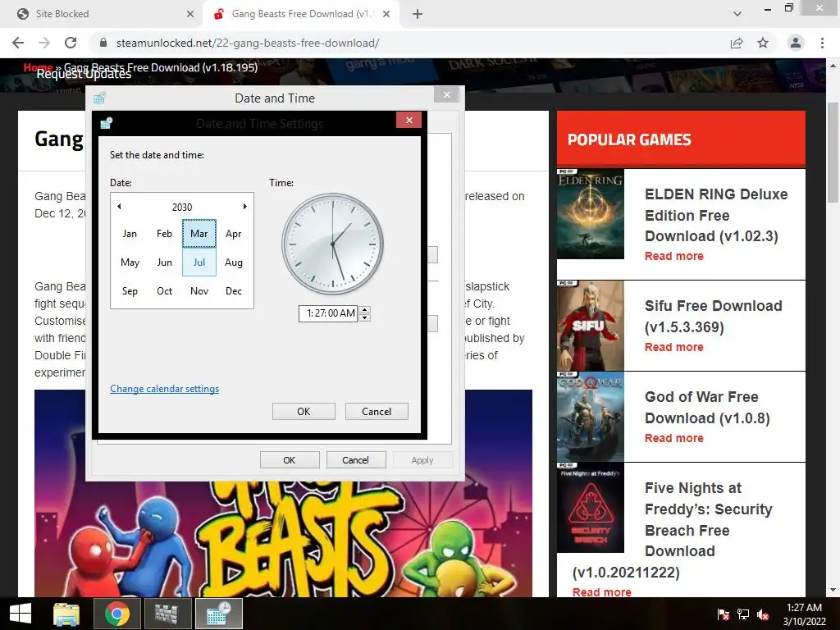Click the Home breadcrumb link
This screenshot has width=840, height=630.
click(x=38, y=67)
